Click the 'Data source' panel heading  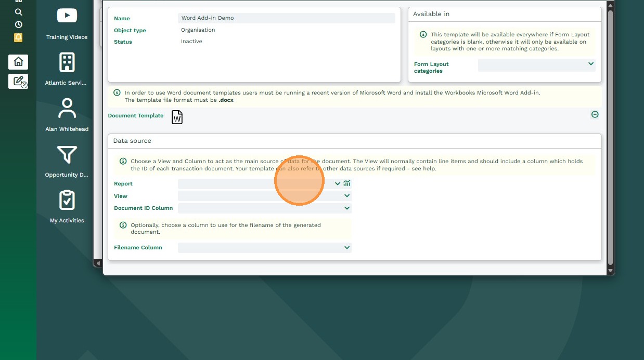[132, 141]
